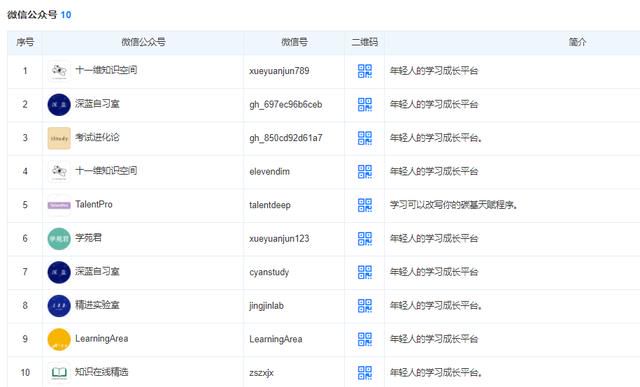Screen dimensions: 640x387
Task: Open the 知识在线精选 account name
Action: pyautogui.click(x=102, y=371)
